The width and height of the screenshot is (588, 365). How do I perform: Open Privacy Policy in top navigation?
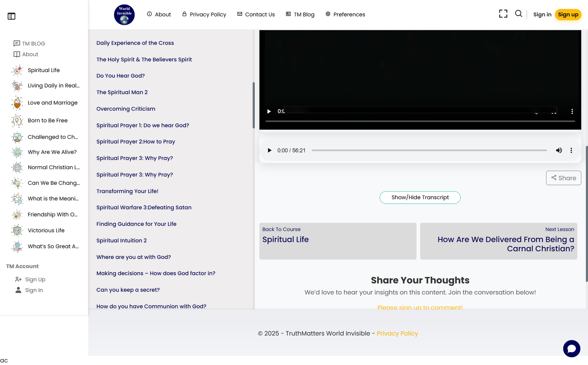point(204,14)
